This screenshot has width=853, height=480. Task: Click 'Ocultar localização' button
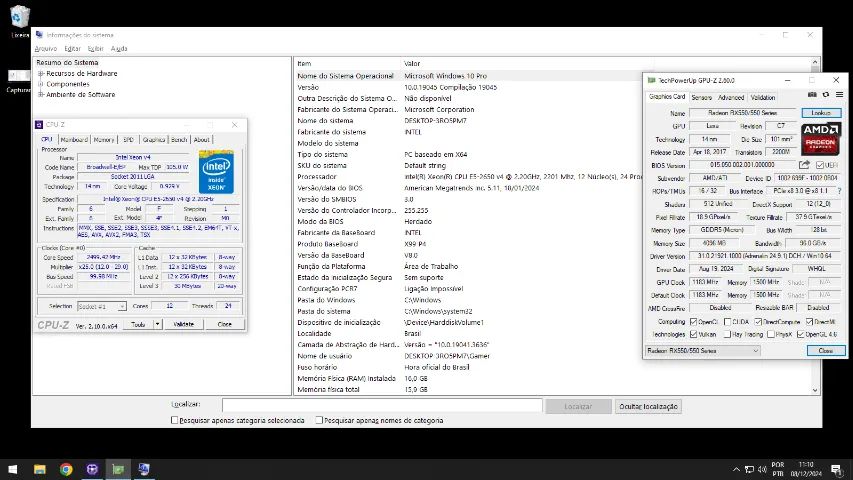click(648, 407)
